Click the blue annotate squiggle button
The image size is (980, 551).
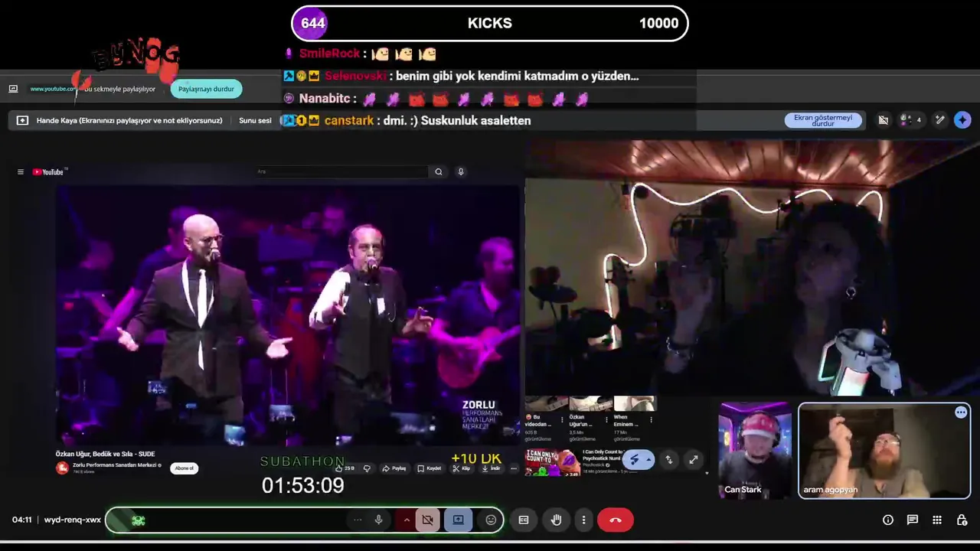(633, 459)
